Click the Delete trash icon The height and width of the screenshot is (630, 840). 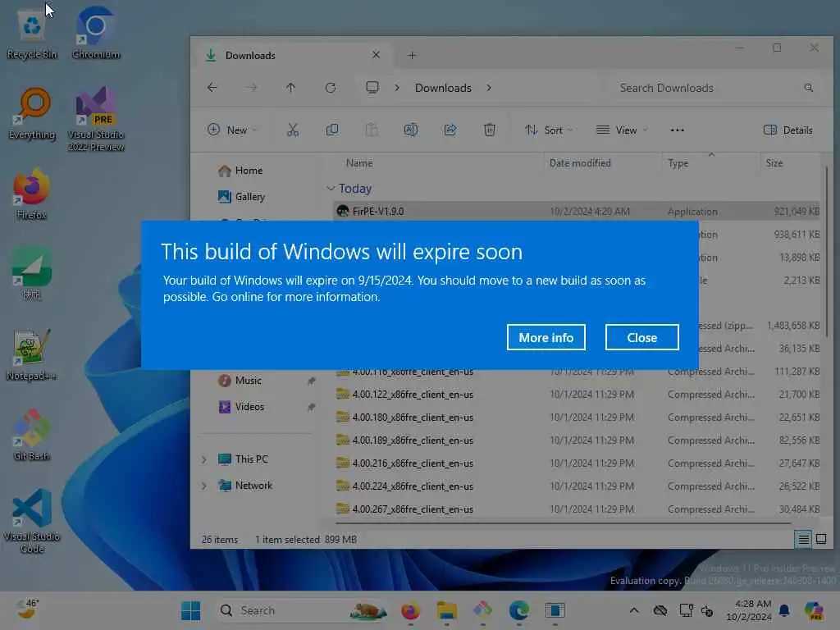click(x=490, y=130)
